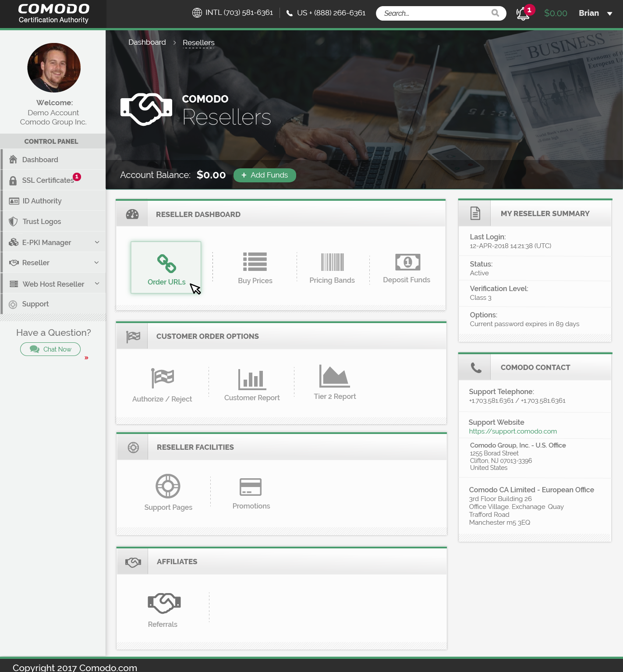Click the Trust Logos shield icon
The height and width of the screenshot is (672, 623).
click(x=14, y=221)
